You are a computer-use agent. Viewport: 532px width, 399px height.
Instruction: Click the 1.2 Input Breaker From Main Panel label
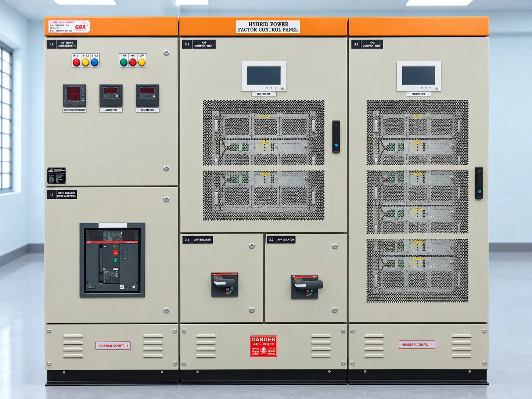coord(62,194)
